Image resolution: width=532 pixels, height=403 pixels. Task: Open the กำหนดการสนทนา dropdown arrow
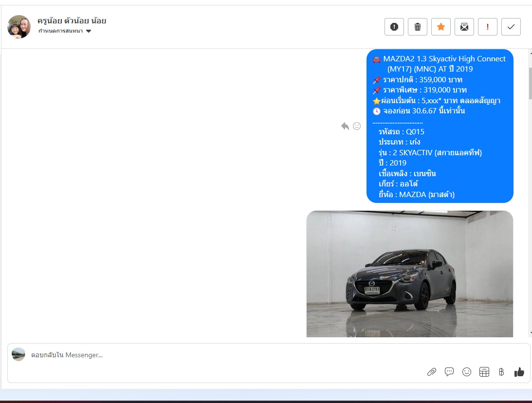point(89,31)
